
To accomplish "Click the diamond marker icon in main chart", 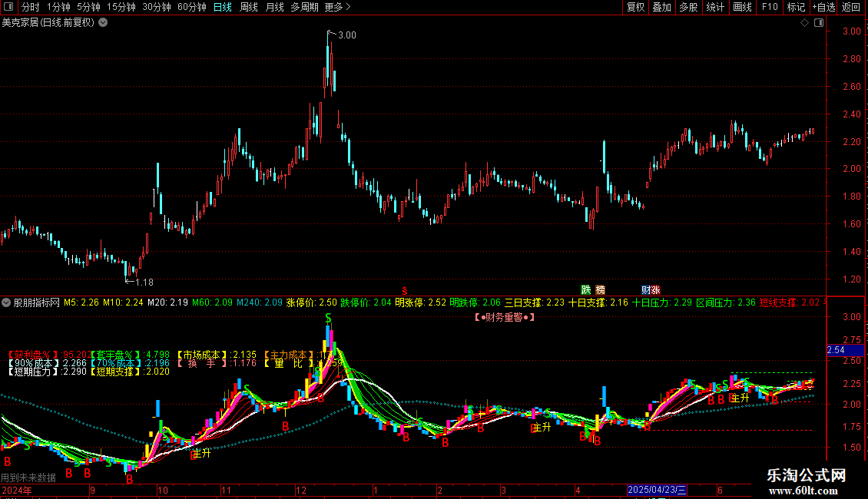I will (x=804, y=23).
